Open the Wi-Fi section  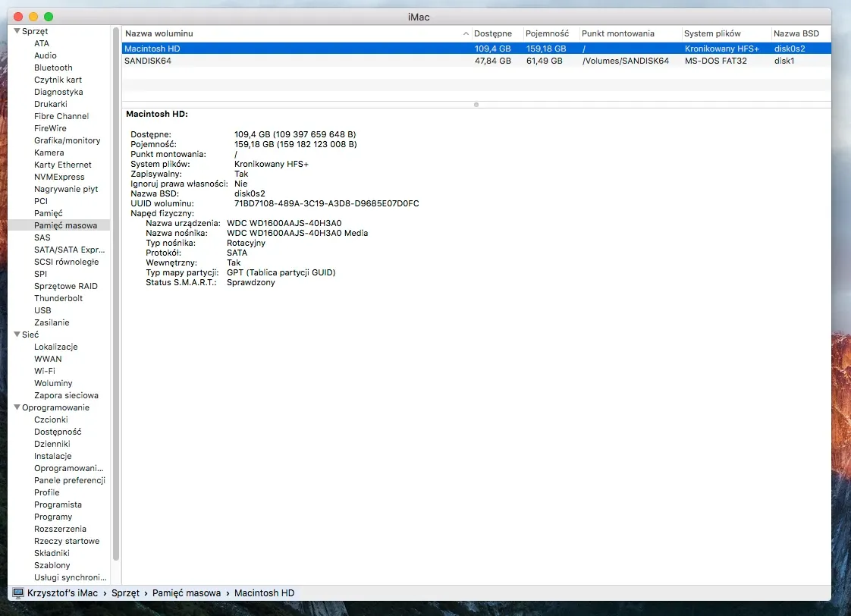click(x=45, y=371)
